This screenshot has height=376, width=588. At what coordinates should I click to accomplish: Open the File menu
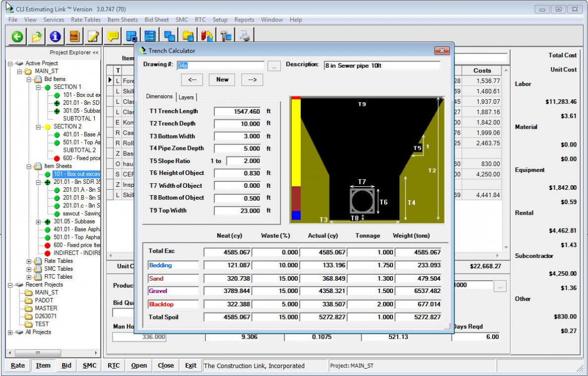tap(13, 20)
